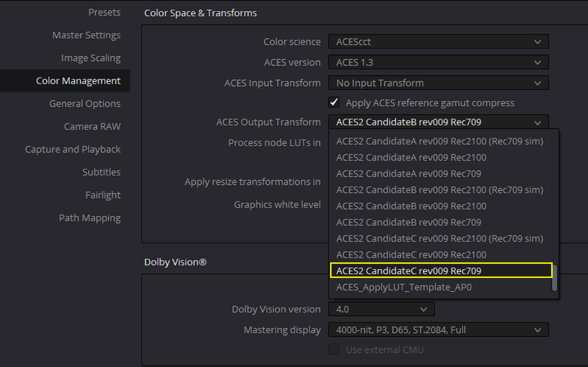Image resolution: width=588 pixels, height=367 pixels.
Task: Select the Path Mapping tab
Action: [90, 218]
